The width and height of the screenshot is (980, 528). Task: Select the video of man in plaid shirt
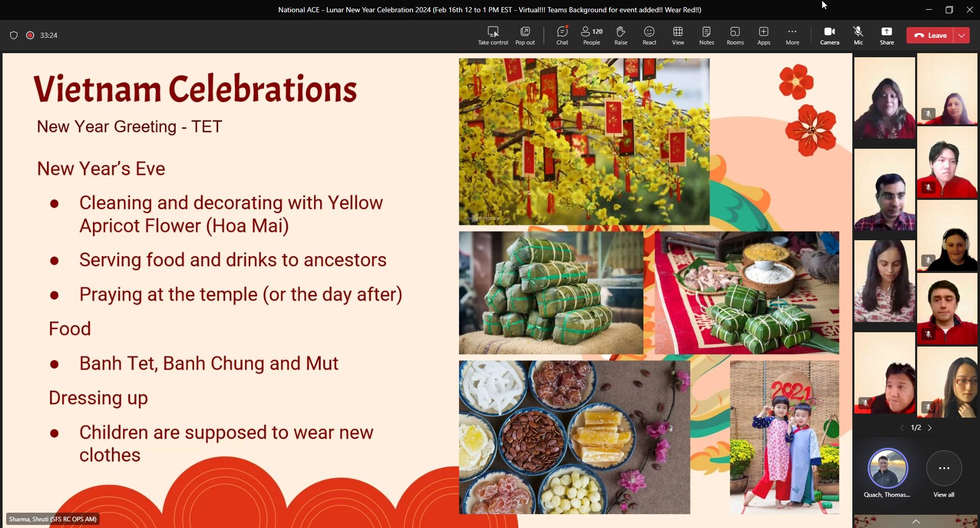[x=885, y=190]
